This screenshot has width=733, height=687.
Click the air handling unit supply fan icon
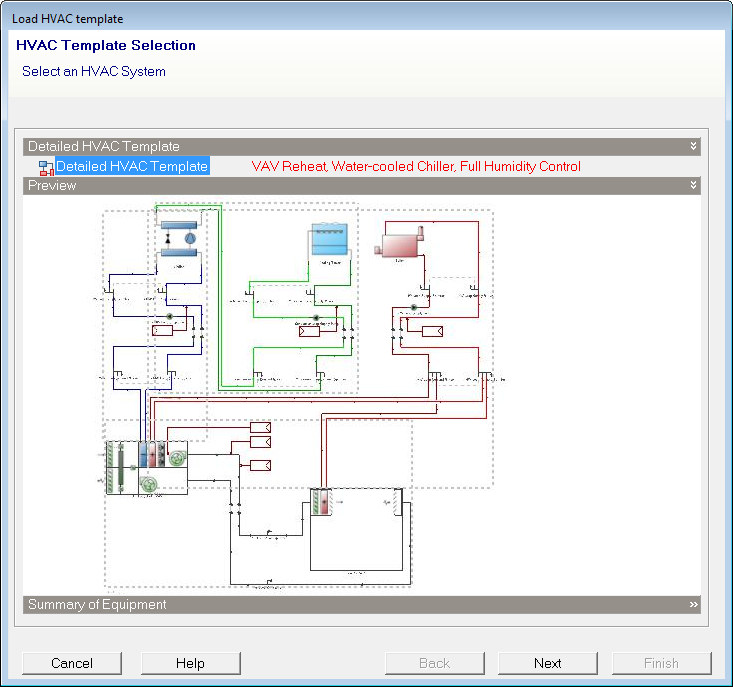pyautogui.click(x=177, y=456)
